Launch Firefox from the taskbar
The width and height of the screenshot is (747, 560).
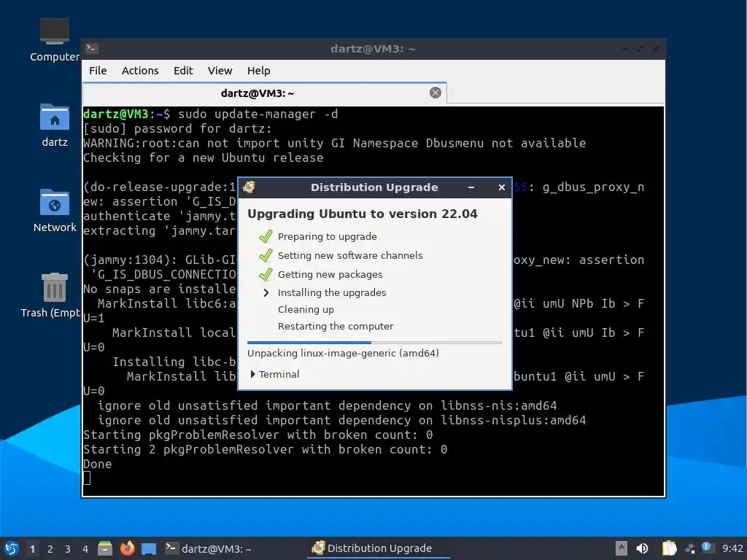tap(127, 548)
